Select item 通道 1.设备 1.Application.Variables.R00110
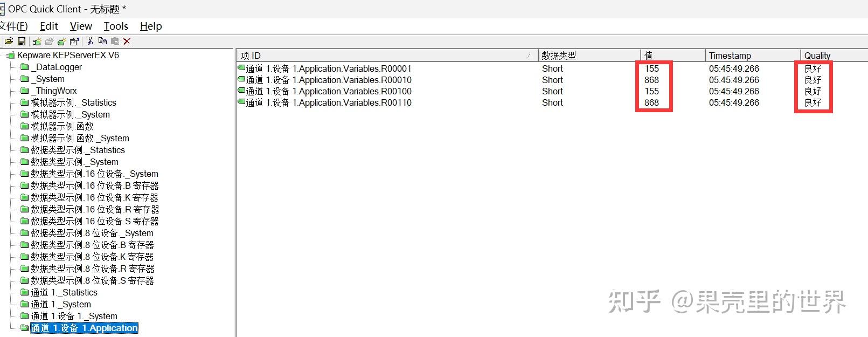The width and height of the screenshot is (868, 337). tap(329, 102)
